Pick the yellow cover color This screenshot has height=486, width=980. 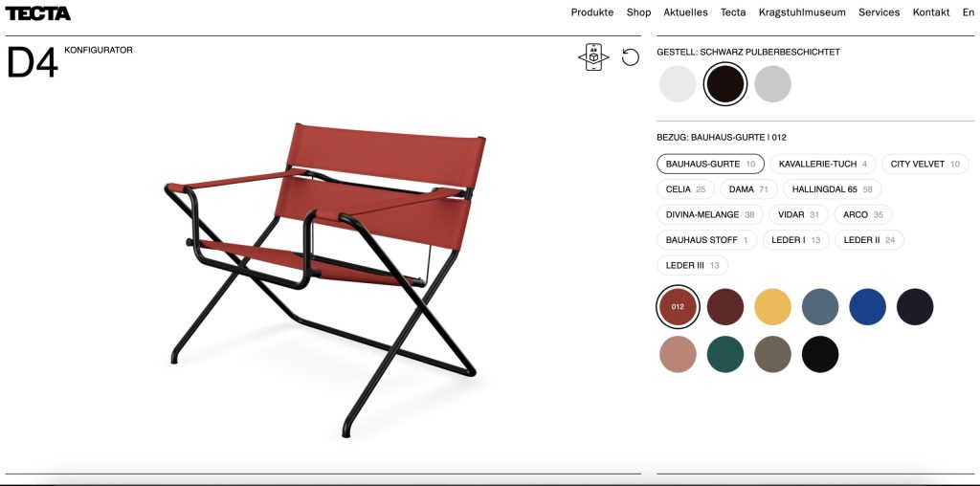tap(772, 307)
